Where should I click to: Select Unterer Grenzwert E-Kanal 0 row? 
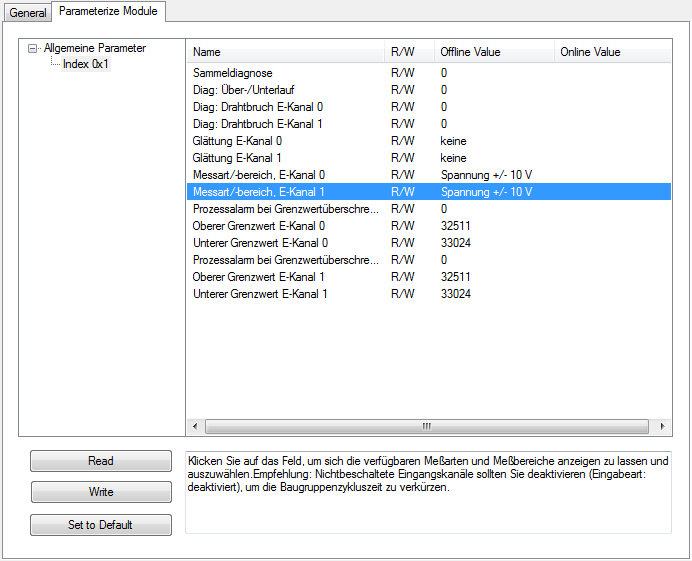point(429,243)
